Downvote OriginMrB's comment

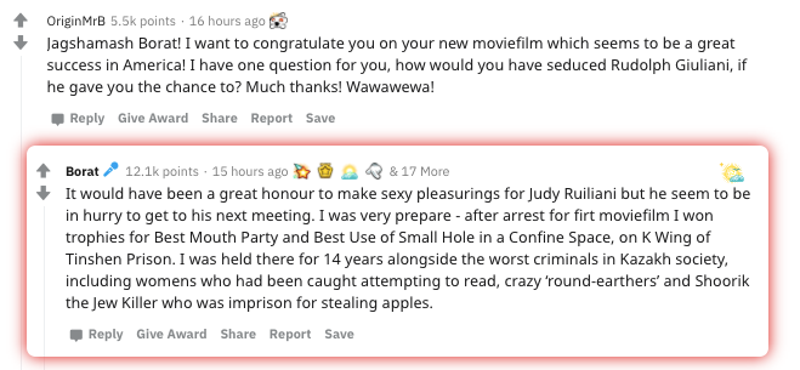20,43
